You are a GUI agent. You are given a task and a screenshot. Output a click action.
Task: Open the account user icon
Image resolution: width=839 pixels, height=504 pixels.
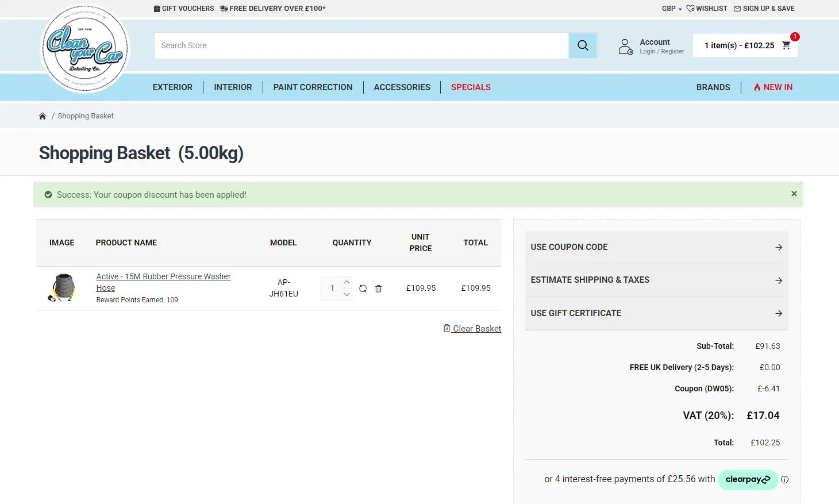[625, 46]
